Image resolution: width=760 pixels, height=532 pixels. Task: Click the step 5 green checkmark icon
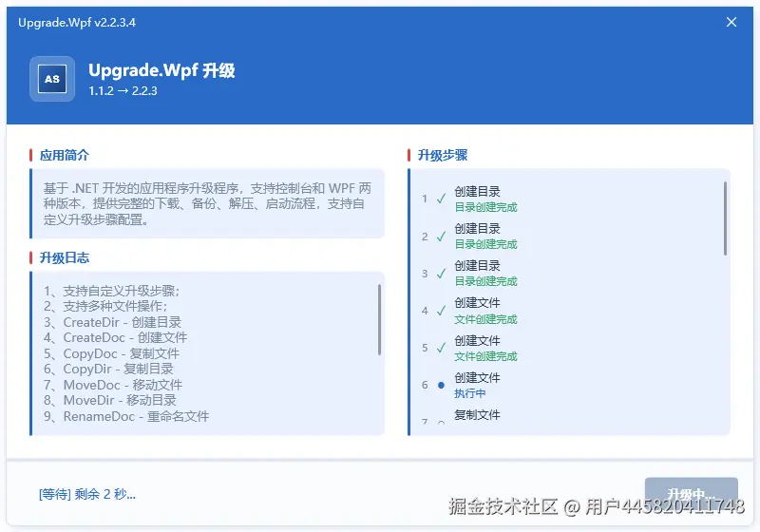[x=441, y=348]
